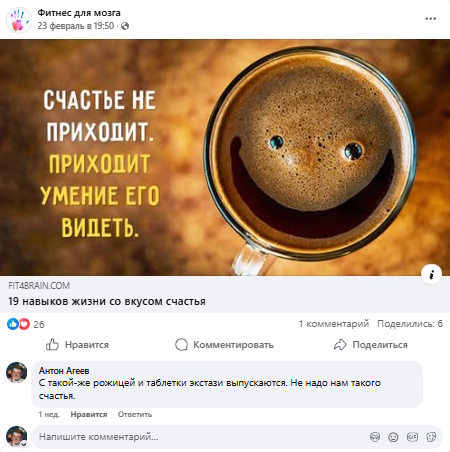Toggle Нравится on Антон Агеев's comment
The width and height of the screenshot is (450, 452).
coord(89,414)
